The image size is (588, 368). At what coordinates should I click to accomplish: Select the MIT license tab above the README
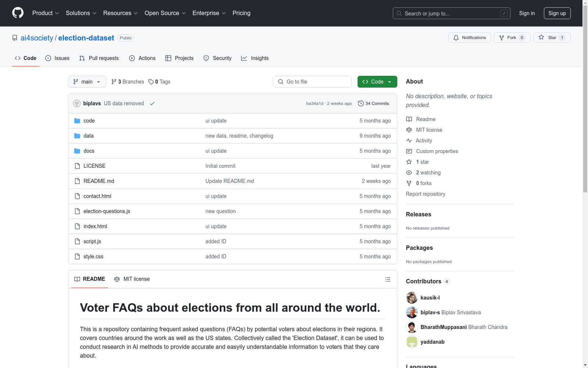coord(132,279)
